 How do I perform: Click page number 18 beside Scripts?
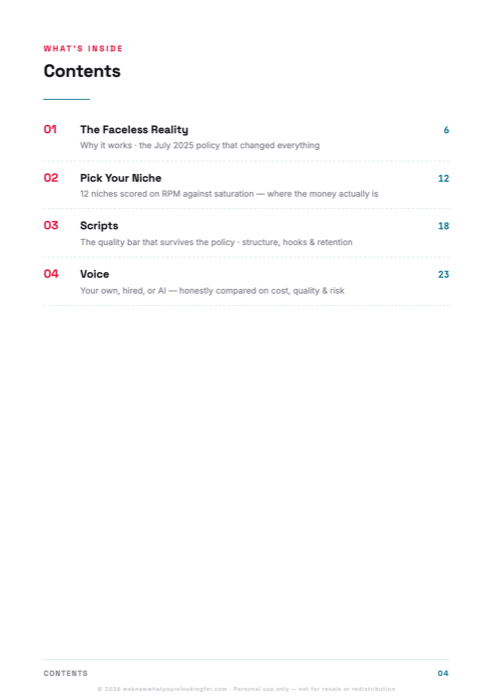tap(443, 226)
